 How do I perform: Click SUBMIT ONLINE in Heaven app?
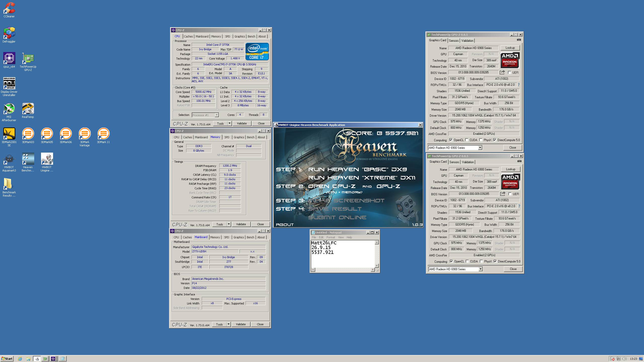coord(337,217)
